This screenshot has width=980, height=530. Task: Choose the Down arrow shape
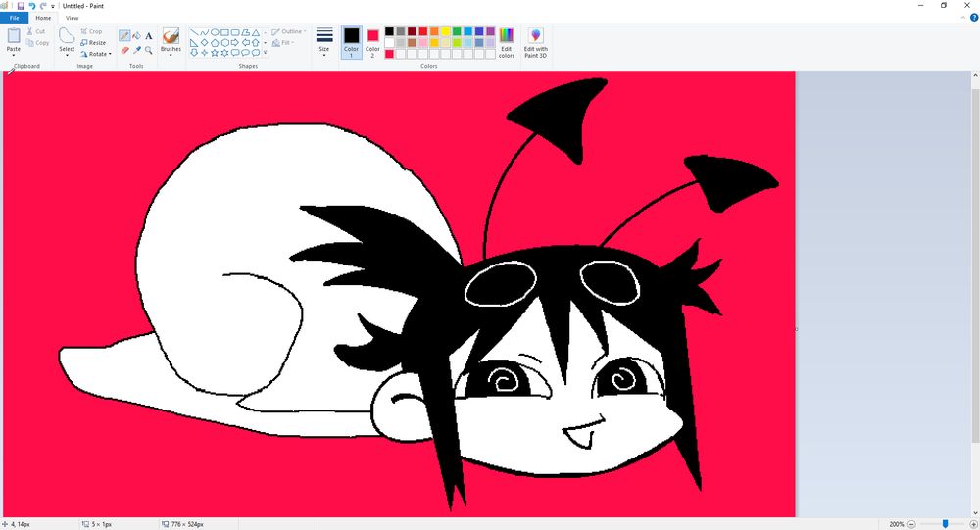[194, 53]
